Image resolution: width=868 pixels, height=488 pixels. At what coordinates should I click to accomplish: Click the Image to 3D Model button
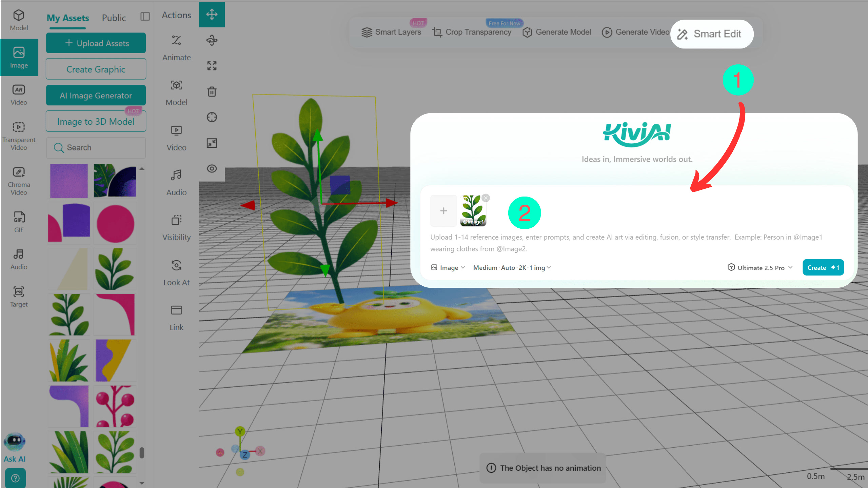coord(96,121)
